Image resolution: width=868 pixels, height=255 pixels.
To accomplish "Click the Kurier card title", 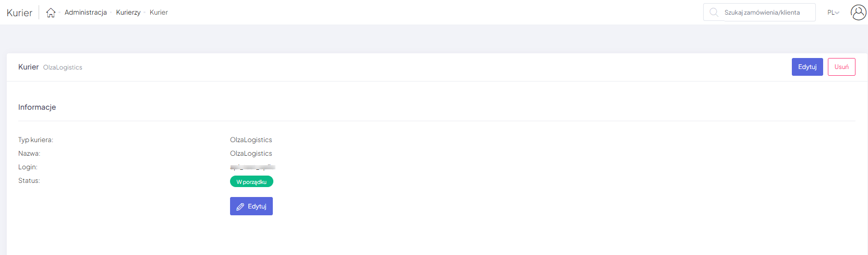I will coord(28,67).
